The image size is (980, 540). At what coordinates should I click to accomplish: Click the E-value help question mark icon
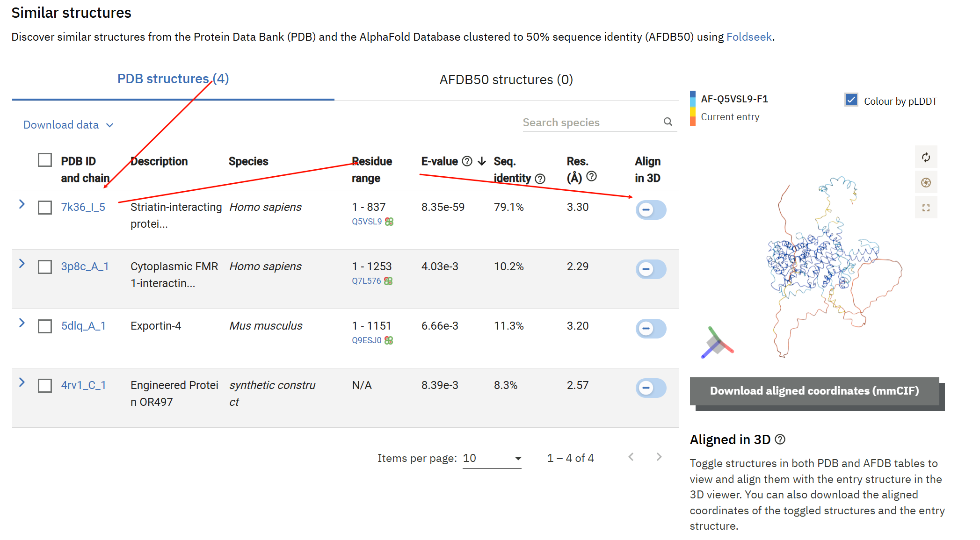pyautogui.click(x=467, y=161)
